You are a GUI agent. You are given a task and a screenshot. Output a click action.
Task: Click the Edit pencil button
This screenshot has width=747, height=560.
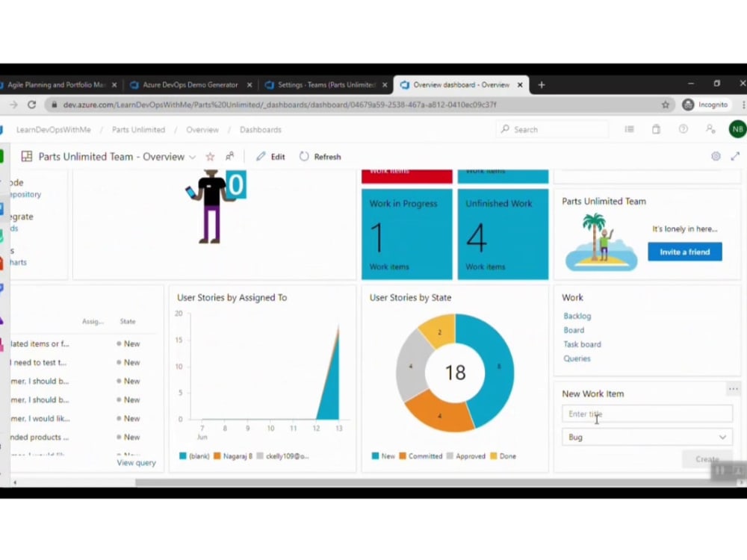point(270,157)
